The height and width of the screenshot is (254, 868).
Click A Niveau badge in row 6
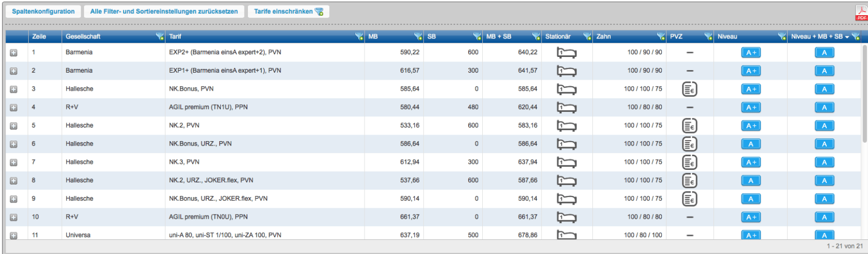tap(751, 144)
